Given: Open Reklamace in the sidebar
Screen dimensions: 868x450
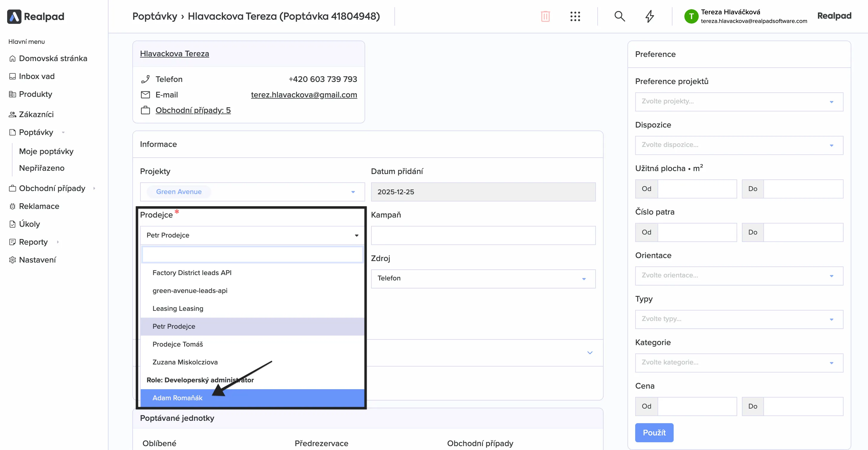Looking at the screenshot, I should pos(39,206).
